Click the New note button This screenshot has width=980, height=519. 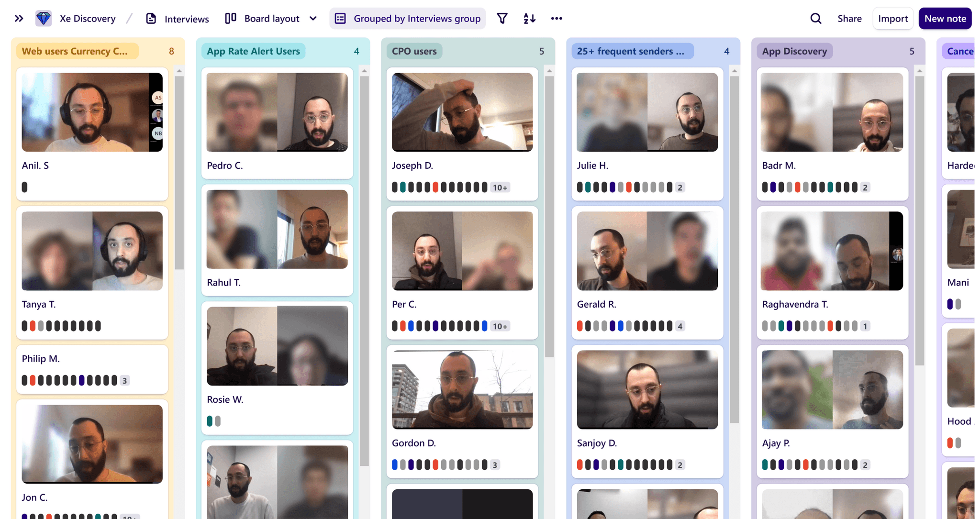(x=945, y=18)
